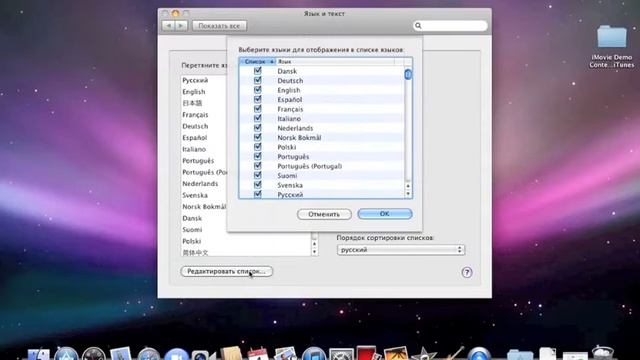Click the sheet list scroll-down arrow
The image size is (640, 360).
(x=408, y=194)
